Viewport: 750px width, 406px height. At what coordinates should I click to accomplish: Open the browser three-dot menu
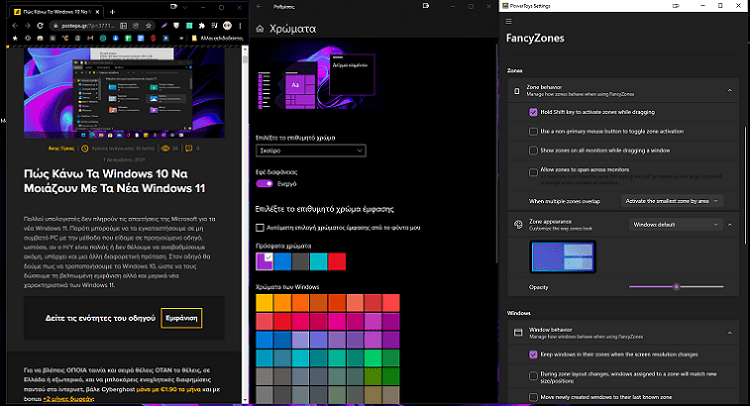pyautogui.click(x=240, y=26)
